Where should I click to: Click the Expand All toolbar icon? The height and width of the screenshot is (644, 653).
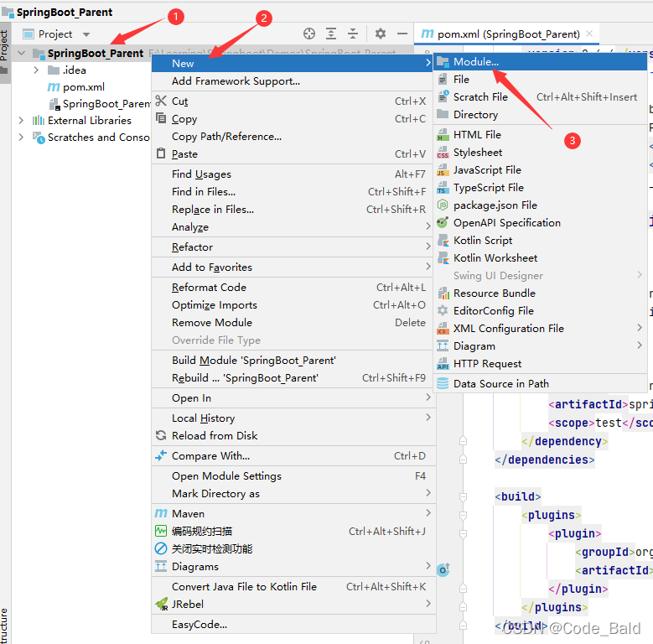[331, 34]
